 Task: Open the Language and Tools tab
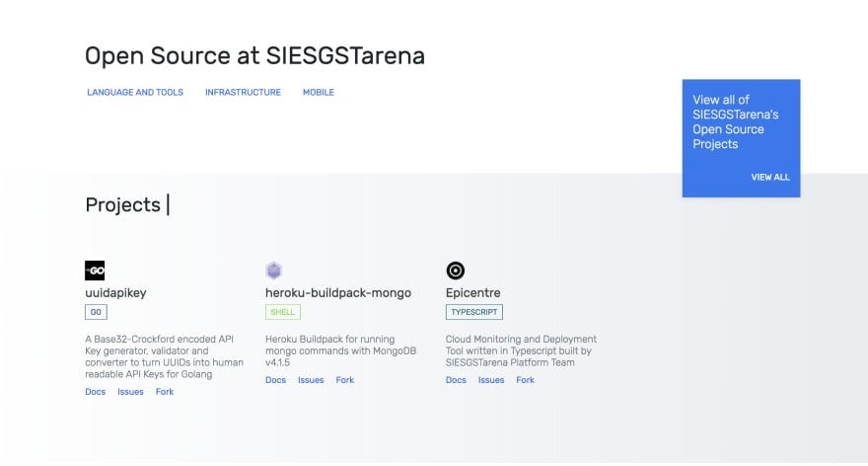coord(135,92)
